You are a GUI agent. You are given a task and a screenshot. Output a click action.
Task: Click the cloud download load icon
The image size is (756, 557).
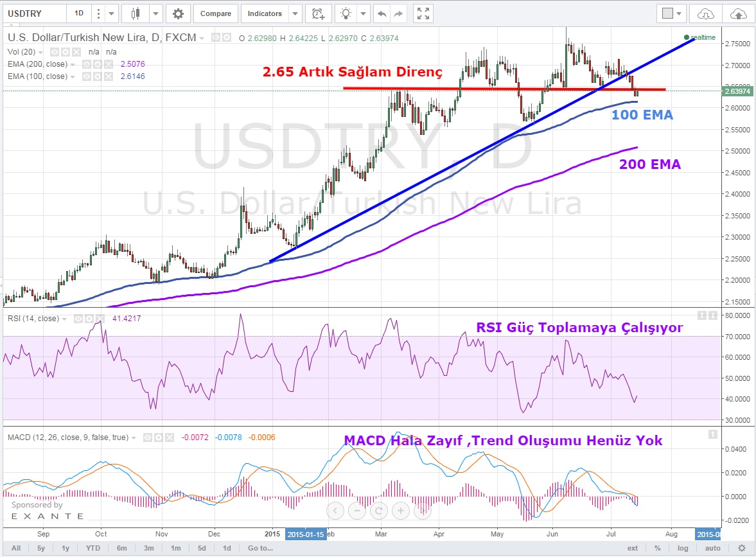[x=705, y=13]
